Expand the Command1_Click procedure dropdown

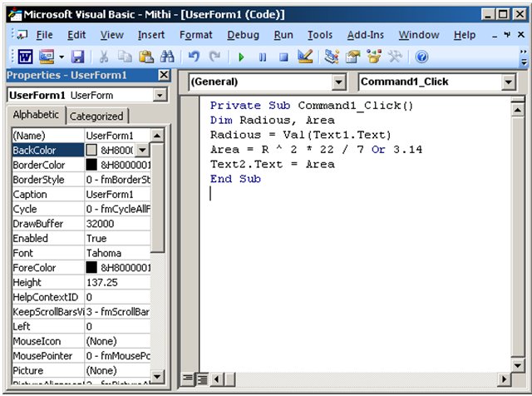pyautogui.click(x=509, y=82)
